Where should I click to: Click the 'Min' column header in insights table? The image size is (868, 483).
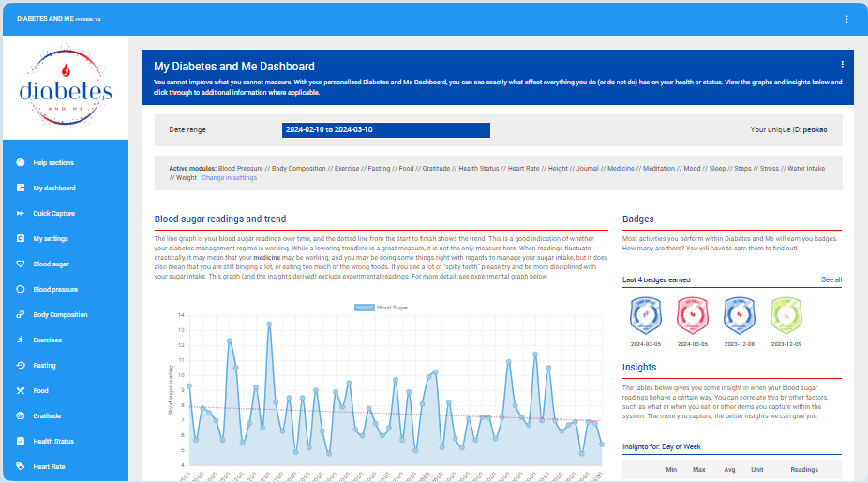(x=671, y=469)
